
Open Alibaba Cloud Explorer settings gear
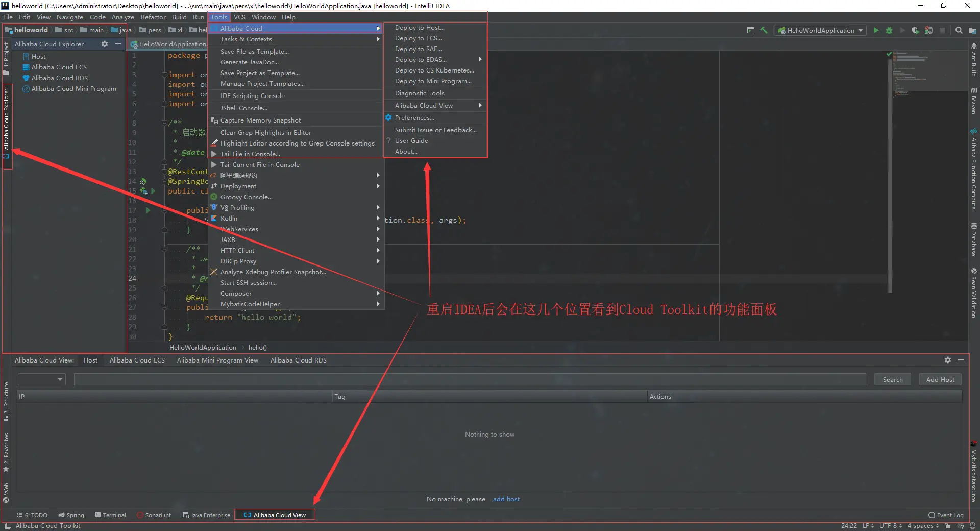click(105, 44)
